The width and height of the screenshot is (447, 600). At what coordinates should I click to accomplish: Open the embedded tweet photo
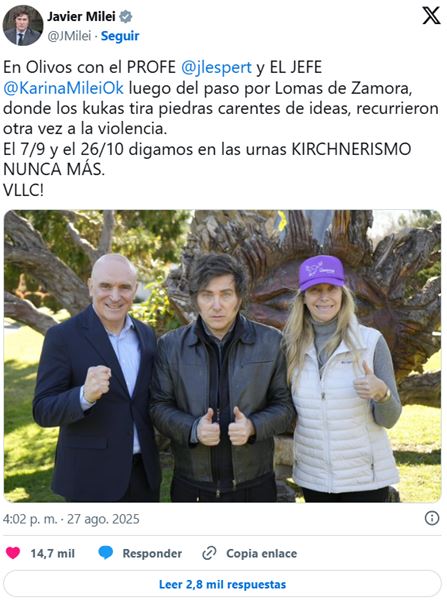pos(222,356)
